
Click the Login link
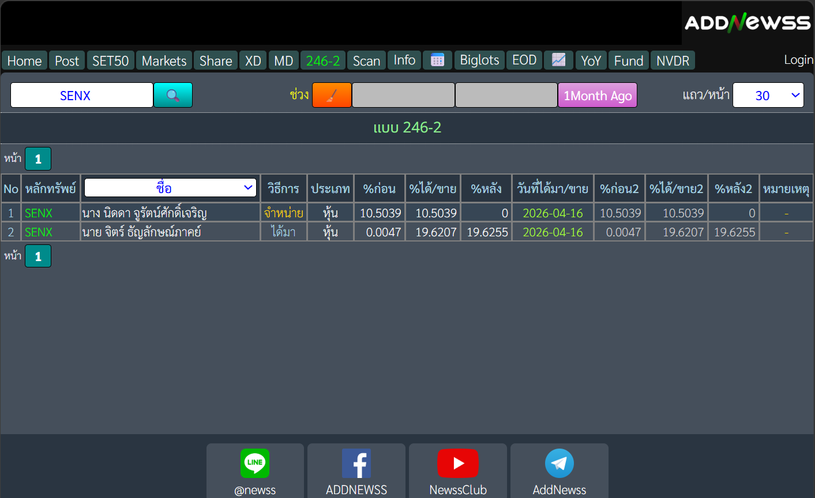point(798,60)
